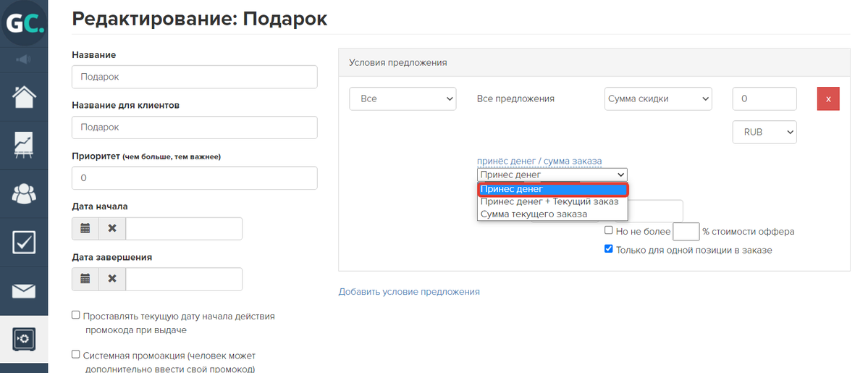Click the megaphone notifications icon in sidebar
The image size is (868, 373).
pos(24,60)
